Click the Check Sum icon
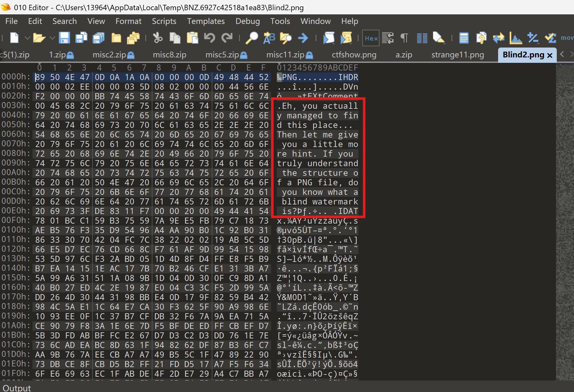 [x=550, y=38]
